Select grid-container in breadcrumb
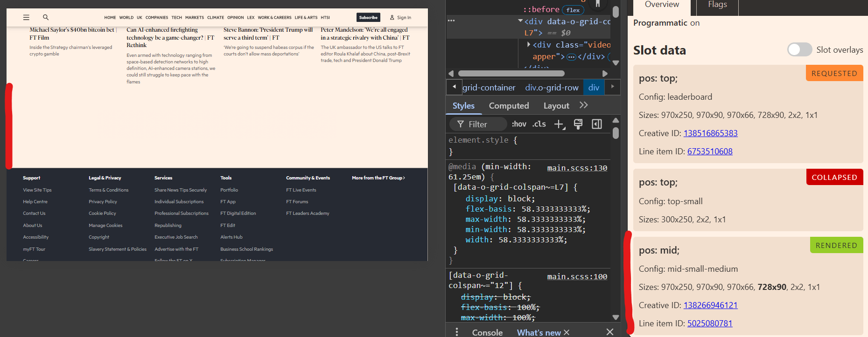This screenshot has height=337, width=868. [489, 88]
